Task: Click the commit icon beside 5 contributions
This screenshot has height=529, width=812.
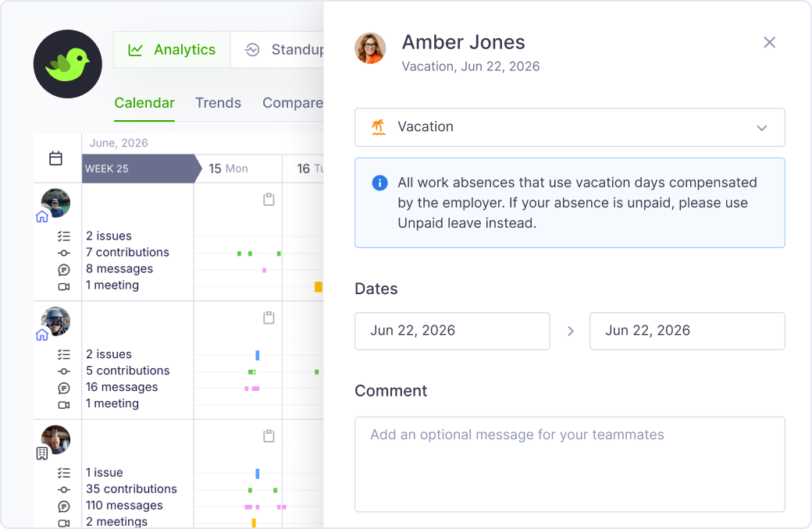Action: pos(64,371)
